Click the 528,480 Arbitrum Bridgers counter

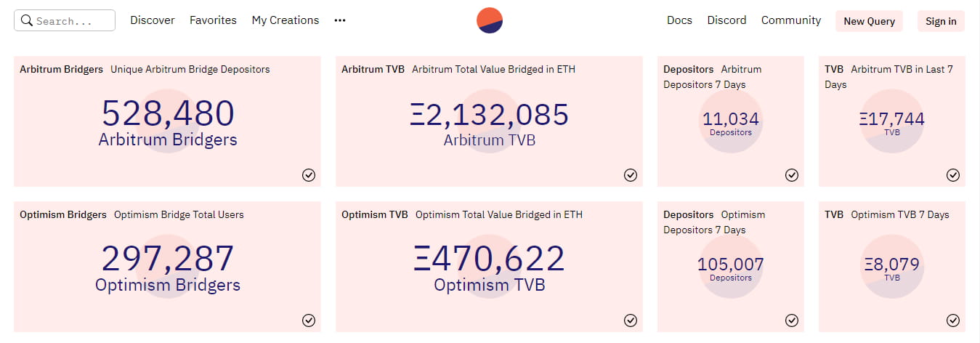(x=168, y=114)
